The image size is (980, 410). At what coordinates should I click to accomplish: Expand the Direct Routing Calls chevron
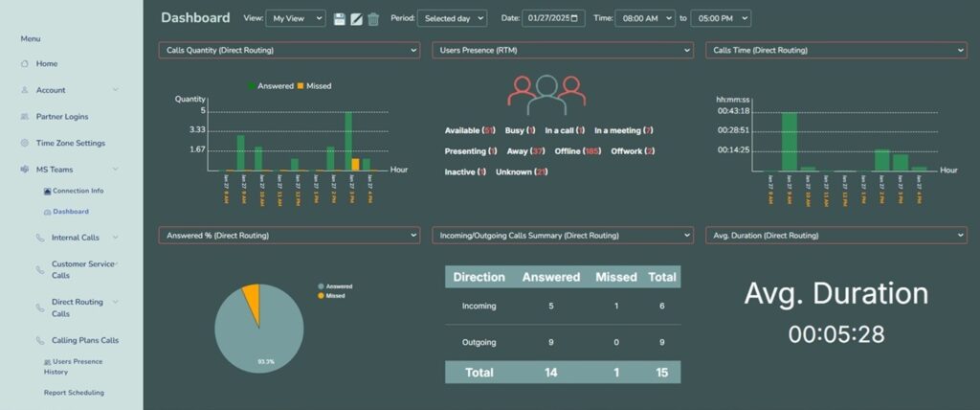pyautogui.click(x=116, y=302)
